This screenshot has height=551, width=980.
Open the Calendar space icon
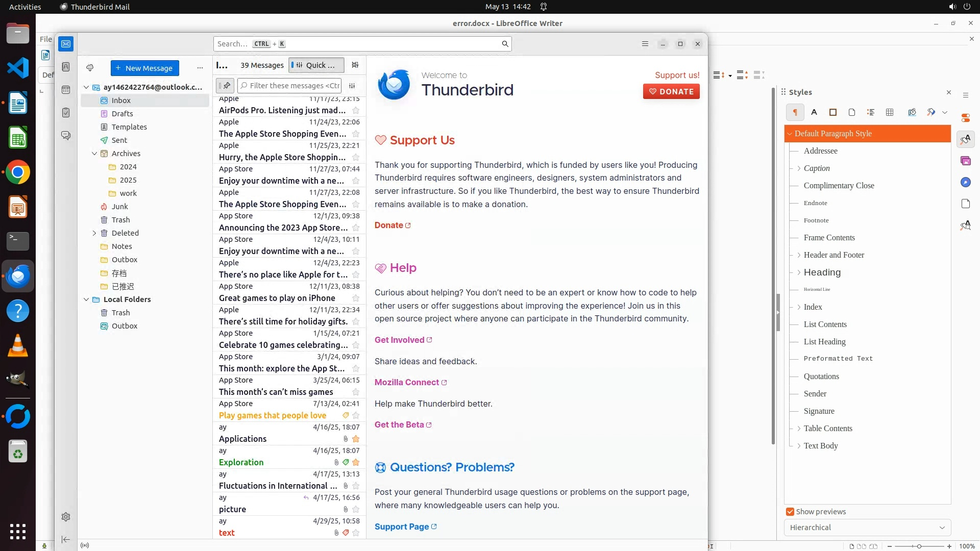pyautogui.click(x=66, y=90)
